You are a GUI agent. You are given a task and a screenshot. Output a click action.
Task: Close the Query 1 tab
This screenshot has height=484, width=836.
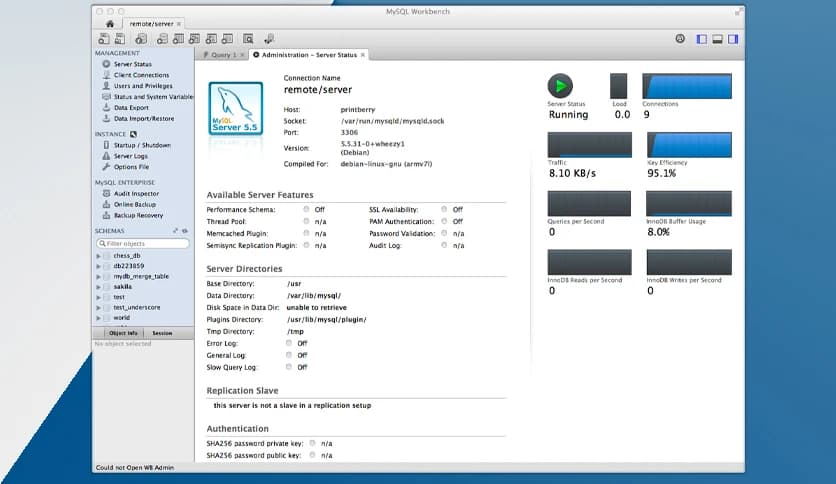pos(242,55)
